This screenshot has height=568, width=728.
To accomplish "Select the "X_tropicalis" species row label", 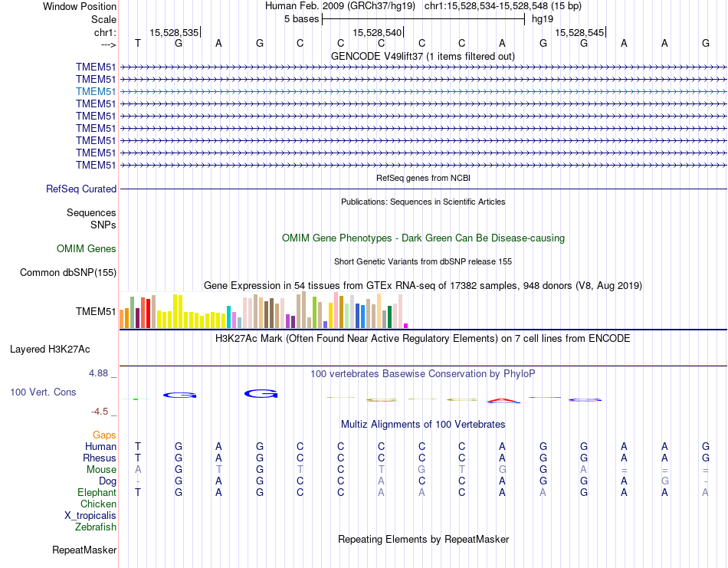I will coord(90,516).
